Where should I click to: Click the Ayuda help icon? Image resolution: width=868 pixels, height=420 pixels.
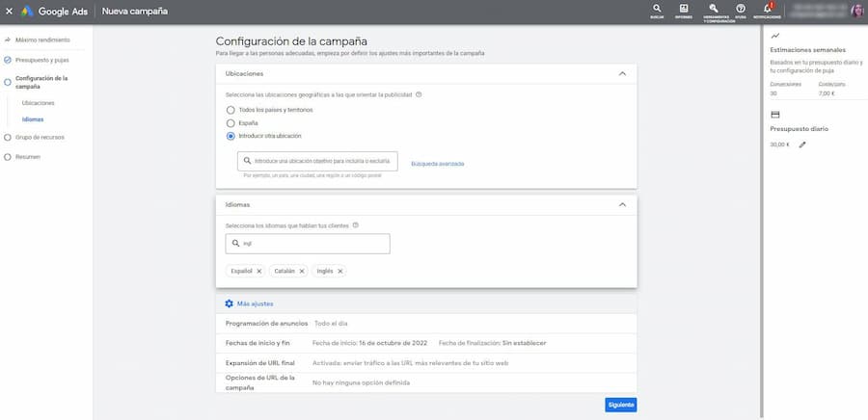coord(741,10)
